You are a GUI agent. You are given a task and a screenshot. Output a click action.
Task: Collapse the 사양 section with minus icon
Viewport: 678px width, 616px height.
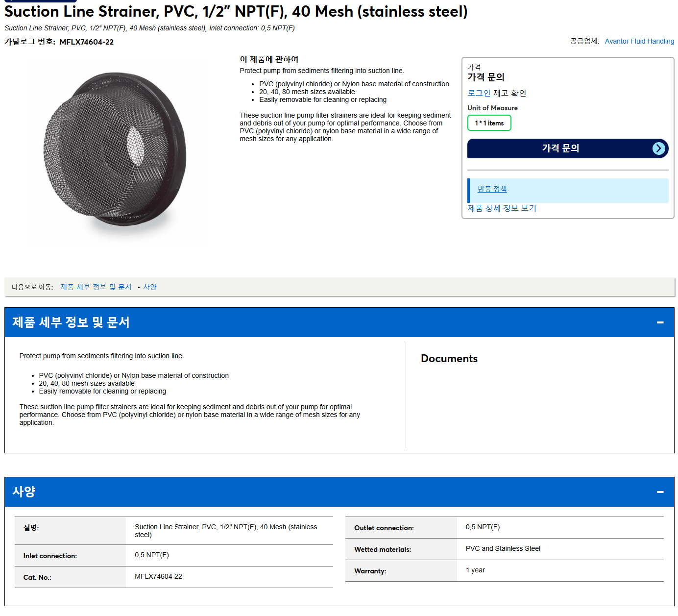pos(660,492)
